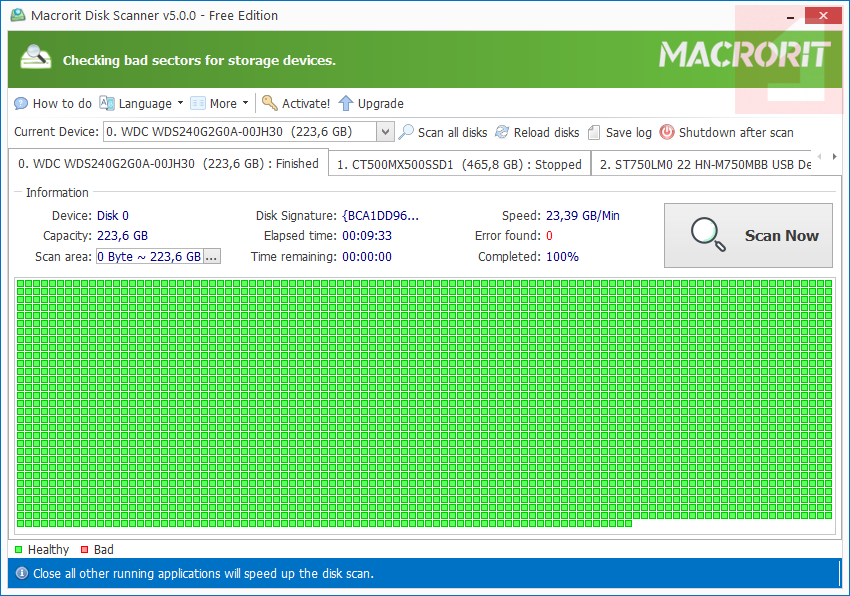
Task: Click the MACRORIT logo in banner
Action: [744, 55]
